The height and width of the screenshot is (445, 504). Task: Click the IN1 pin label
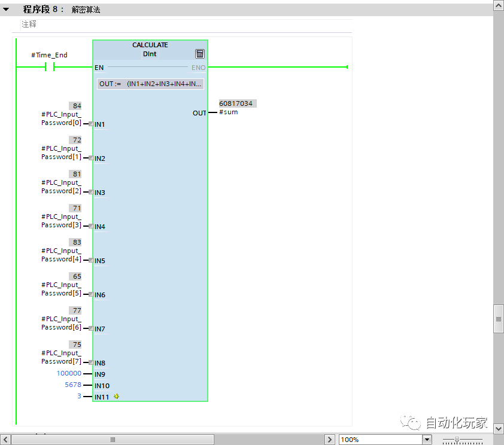pos(99,124)
